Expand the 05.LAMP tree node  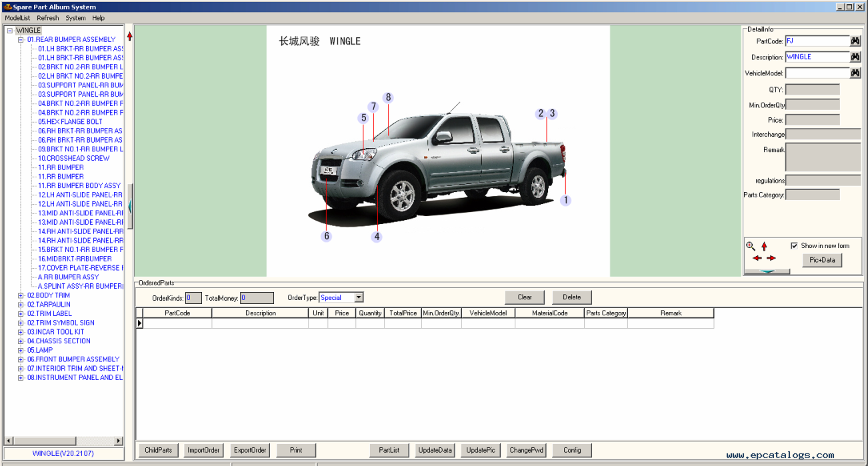(21, 351)
